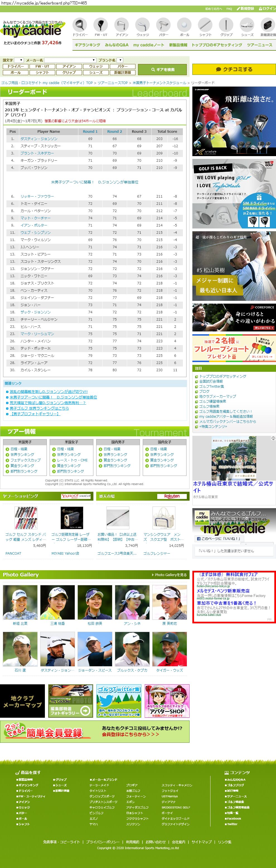The height and width of the screenshot is (868, 276).
Task: Select the シューズ shoes icon
Action: (x=247, y=27)
